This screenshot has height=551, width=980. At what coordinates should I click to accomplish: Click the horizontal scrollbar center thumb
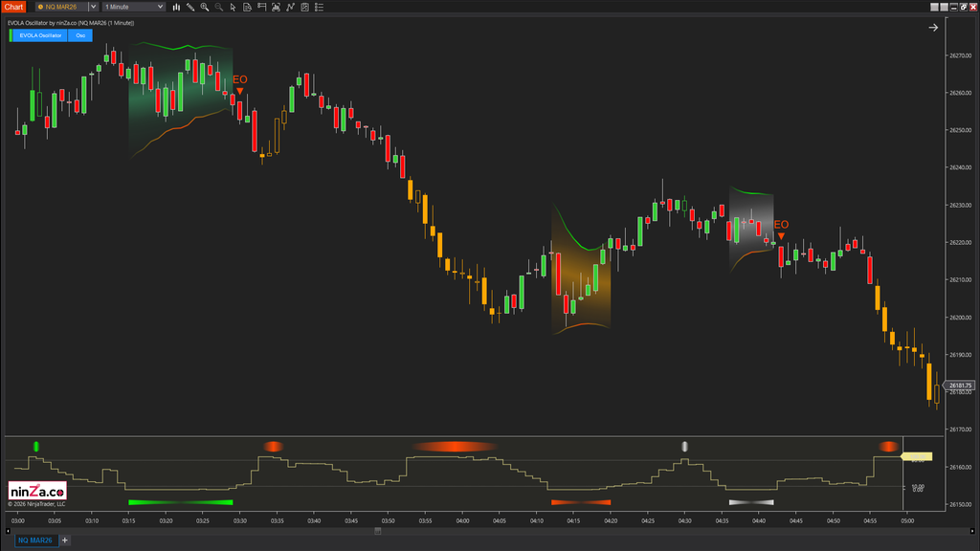377,531
